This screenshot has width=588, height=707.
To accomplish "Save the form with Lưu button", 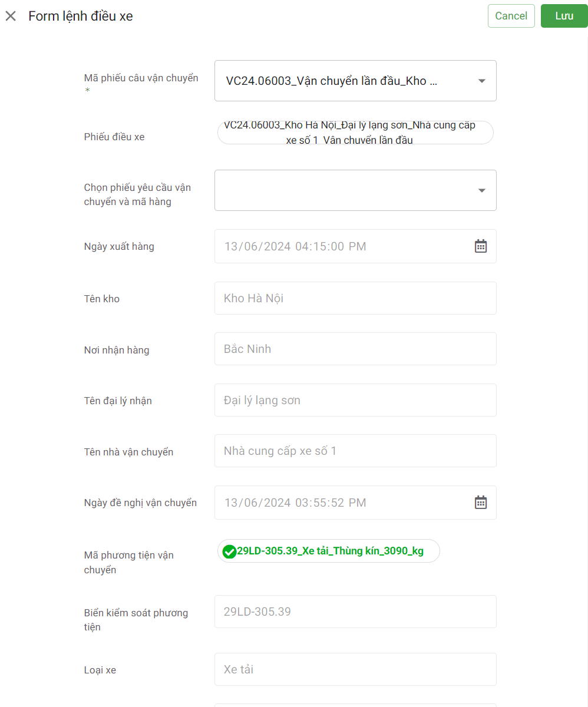I will 564,16.
